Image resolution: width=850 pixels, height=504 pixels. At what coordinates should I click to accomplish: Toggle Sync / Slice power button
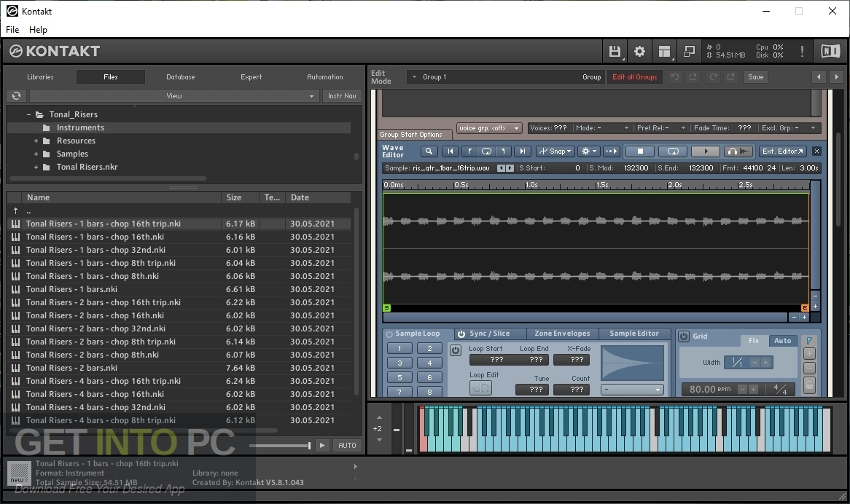click(x=461, y=334)
